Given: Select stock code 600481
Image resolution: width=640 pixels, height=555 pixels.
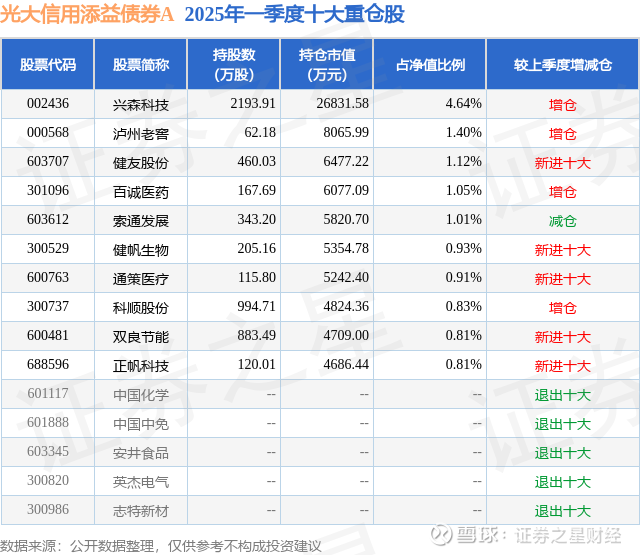Looking at the screenshot, I should [x=48, y=335].
